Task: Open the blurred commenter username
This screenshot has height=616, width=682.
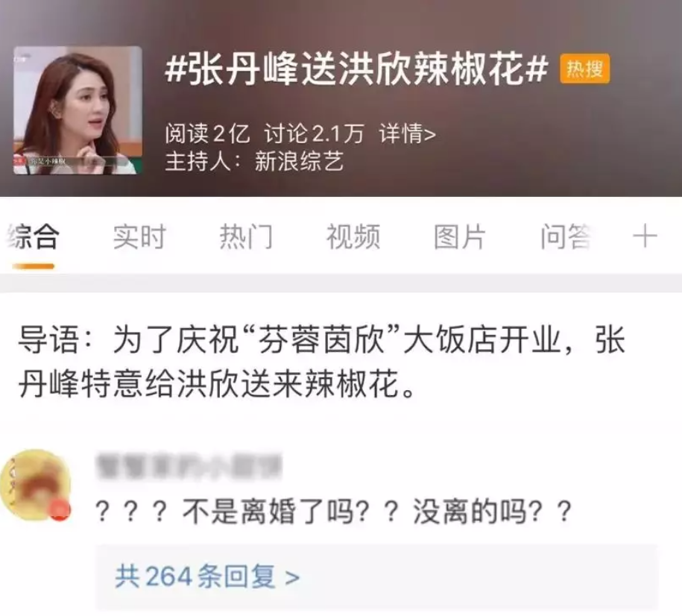Action: [189, 467]
